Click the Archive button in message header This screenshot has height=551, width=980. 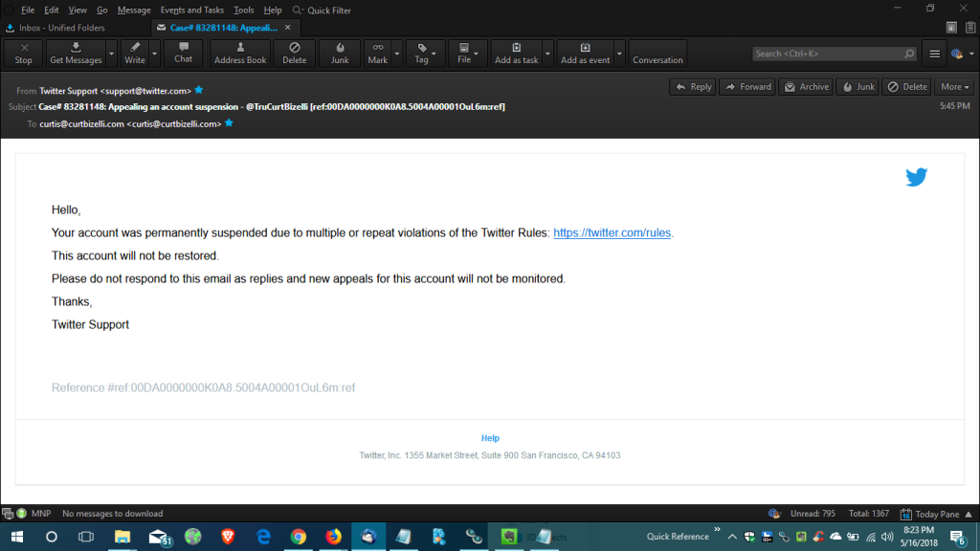coord(806,87)
